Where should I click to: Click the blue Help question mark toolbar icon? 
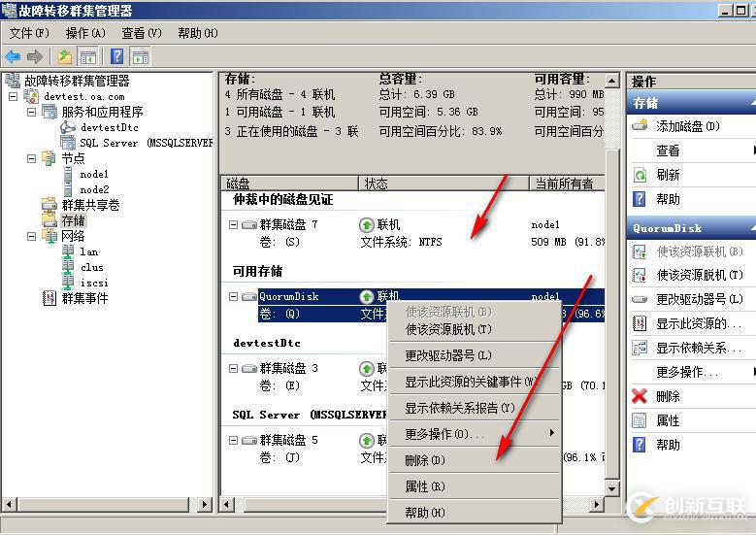point(117,57)
